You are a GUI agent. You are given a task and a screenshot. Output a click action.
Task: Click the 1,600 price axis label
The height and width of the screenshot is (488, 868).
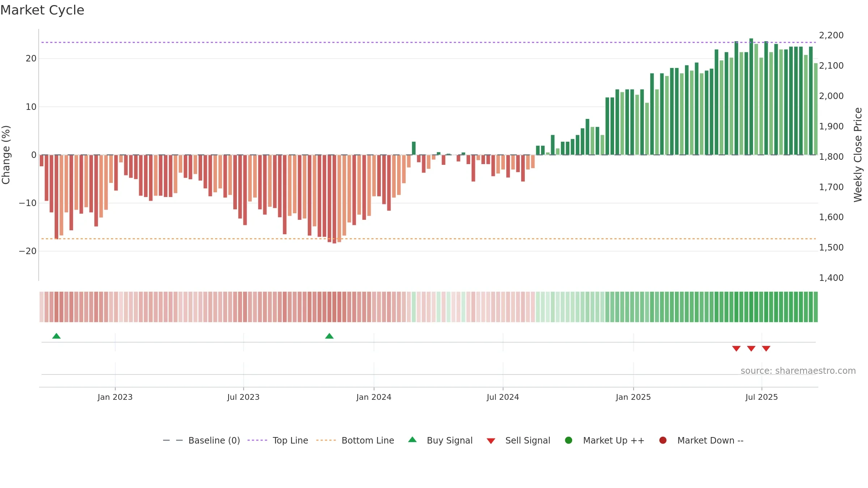pyautogui.click(x=831, y=217)
